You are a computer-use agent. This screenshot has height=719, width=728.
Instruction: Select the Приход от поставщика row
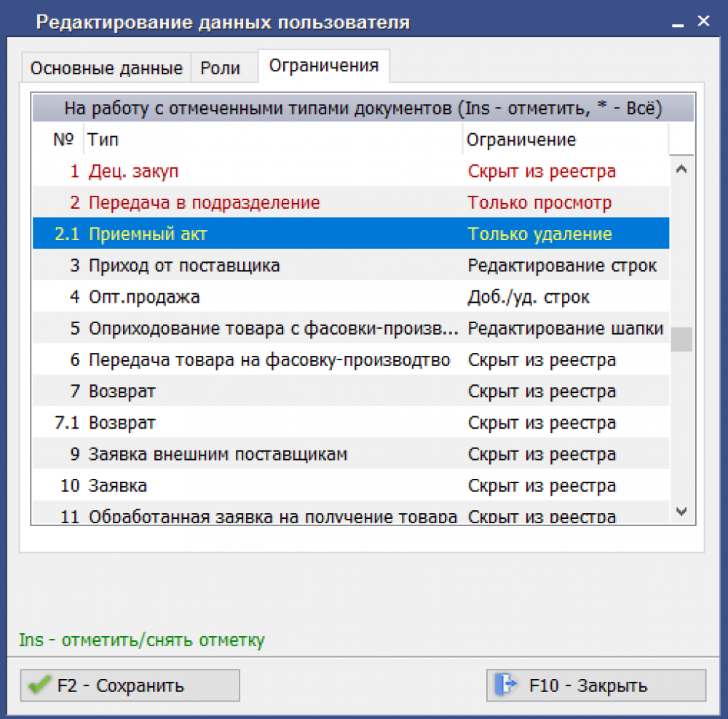[351, 266]
